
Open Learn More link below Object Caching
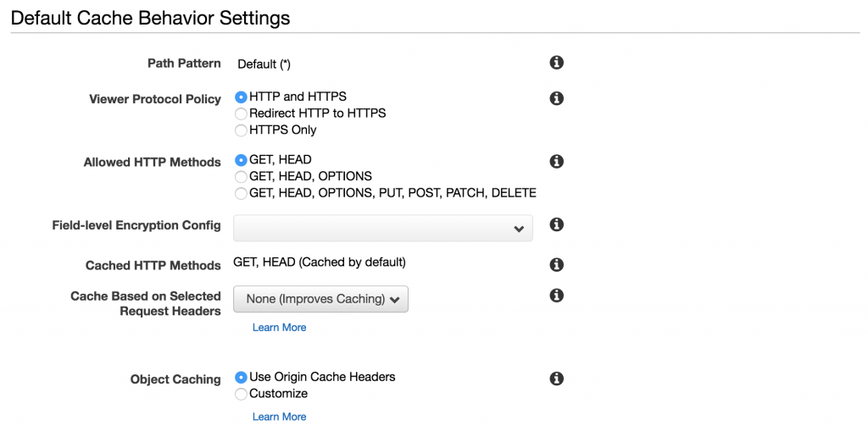pyautogui.click(x=279, y=417)
